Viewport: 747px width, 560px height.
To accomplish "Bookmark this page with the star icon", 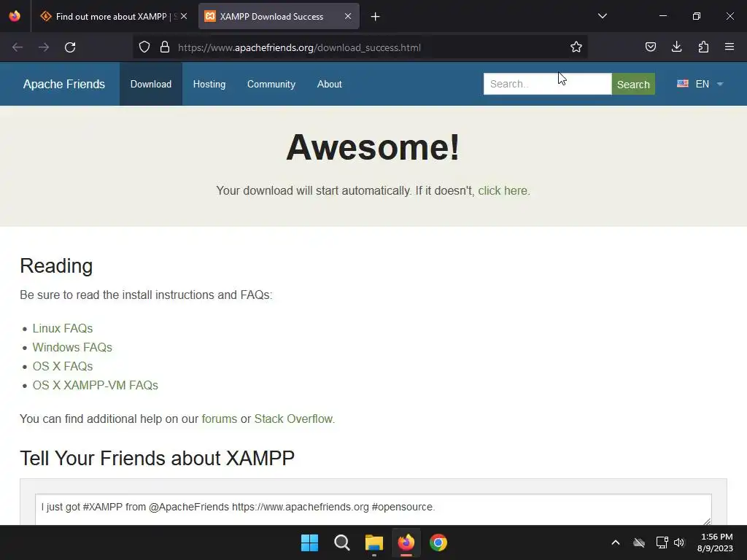I will 576,47.
